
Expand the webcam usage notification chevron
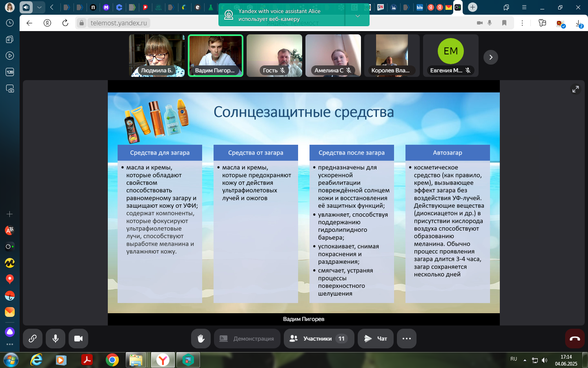tap(357, 16)
